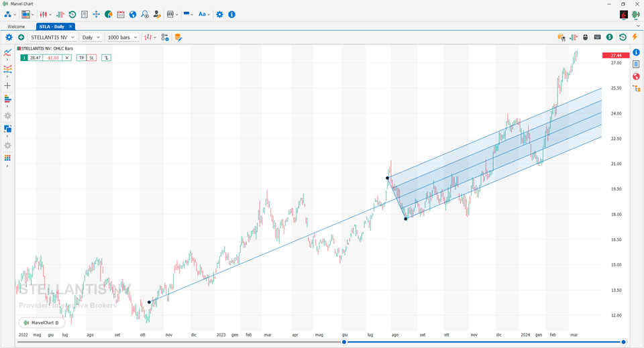Image resolution: width=644 pixels, height=348 pixels.
Task: Expand the layout window dropdown in top toolbar
Action: [x=32, y=14]
